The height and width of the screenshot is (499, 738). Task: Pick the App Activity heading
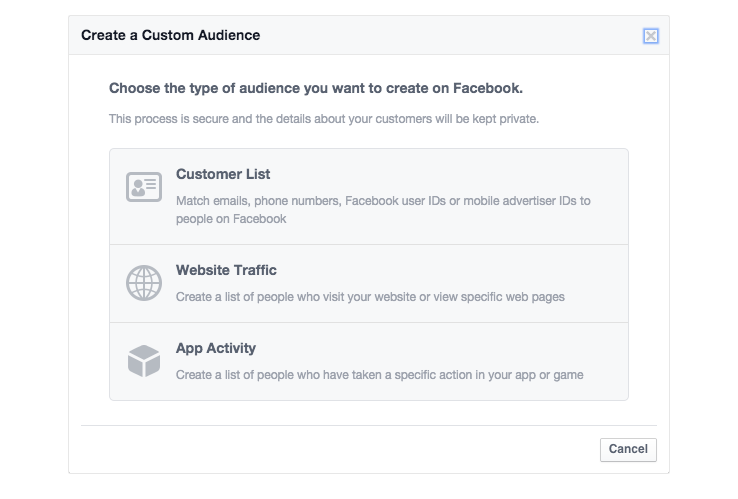pos(216,348)
